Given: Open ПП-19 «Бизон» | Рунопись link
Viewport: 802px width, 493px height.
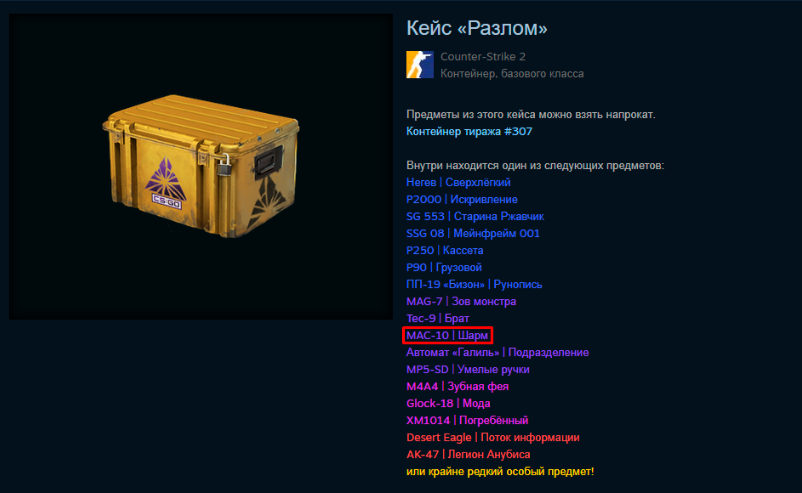Looking at the screenshot, I should tap(474, 284).
